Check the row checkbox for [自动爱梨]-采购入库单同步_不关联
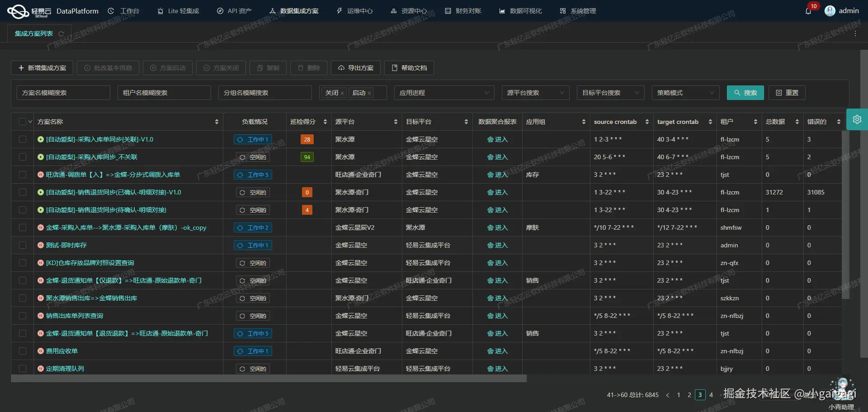868x412 pixels. [x=23, y=157]
